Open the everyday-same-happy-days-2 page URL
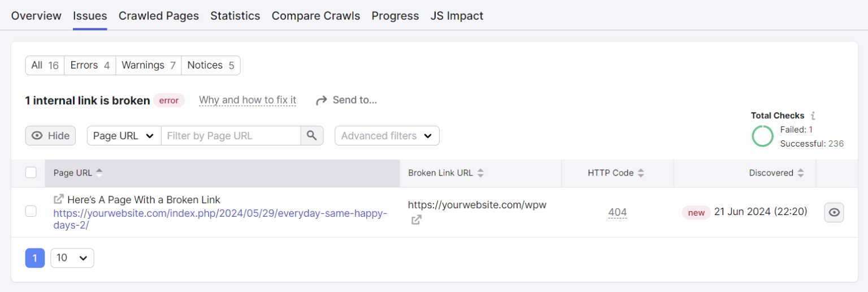The image size is (868, 292). point(220,219)
